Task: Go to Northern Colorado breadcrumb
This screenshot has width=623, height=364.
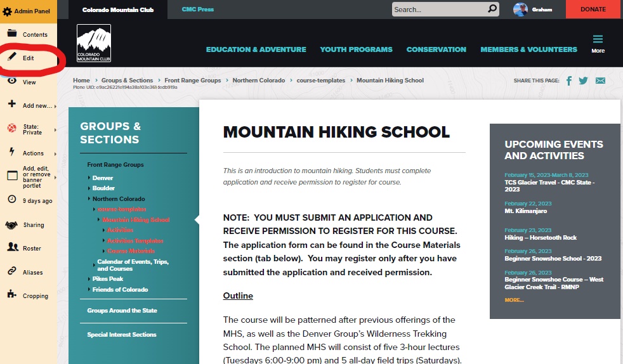Action: pyautogui.click(x=259, y=80)
